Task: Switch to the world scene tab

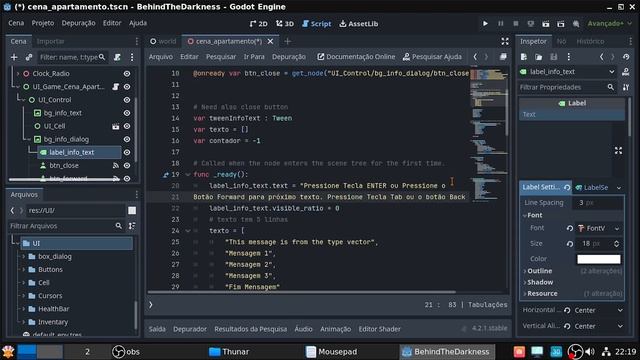Action: click(x=163, y=41)
